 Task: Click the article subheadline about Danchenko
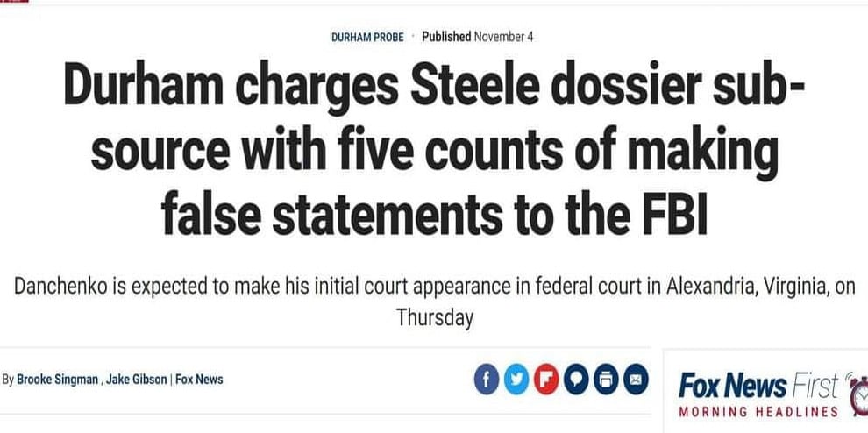434,301
